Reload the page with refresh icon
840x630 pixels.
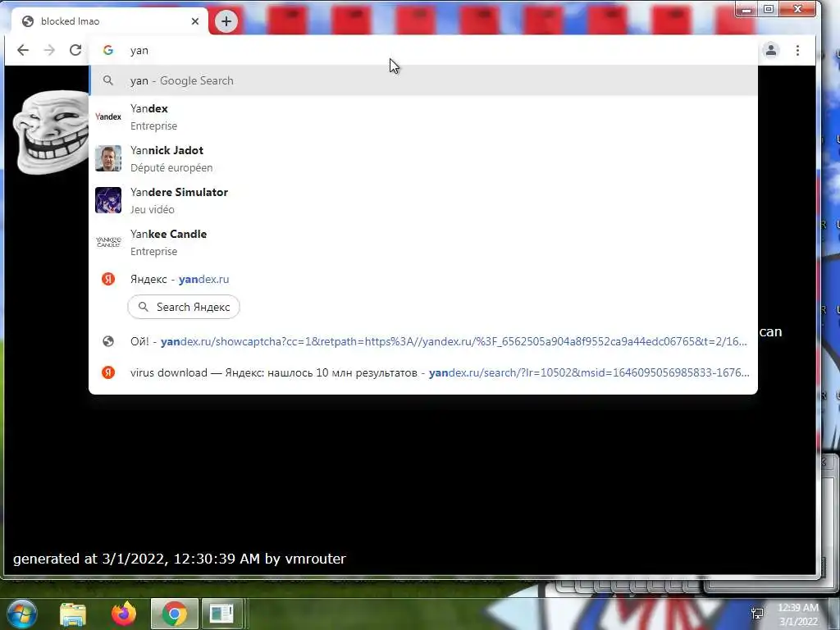pyautogui.click(x=75, y=50)
